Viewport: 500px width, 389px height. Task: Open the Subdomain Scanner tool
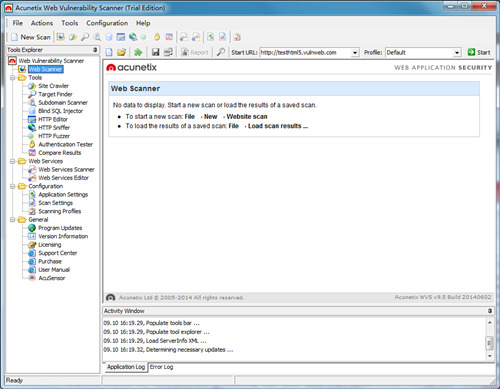coord(63,103)
